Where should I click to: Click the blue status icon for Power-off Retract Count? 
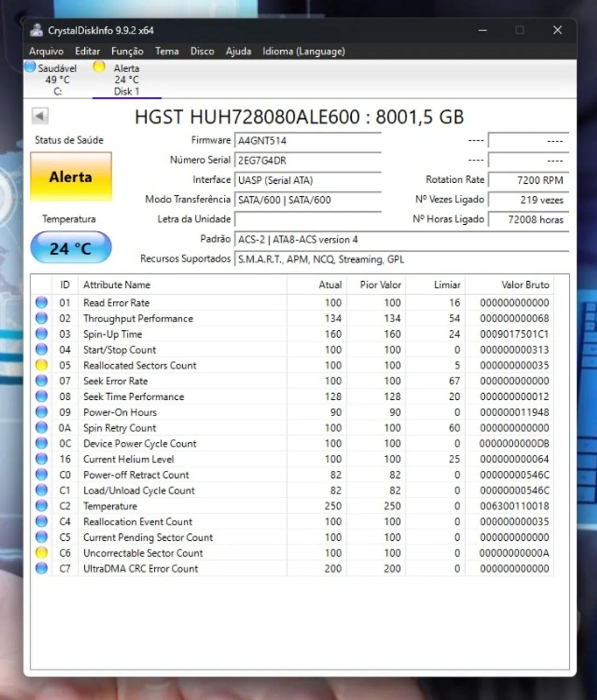42,475
